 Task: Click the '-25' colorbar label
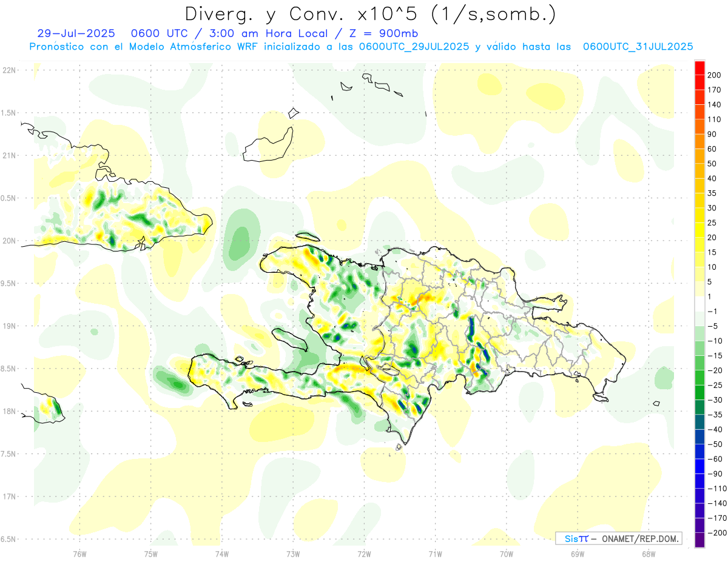pyautogui.click(x=714, y=386)
